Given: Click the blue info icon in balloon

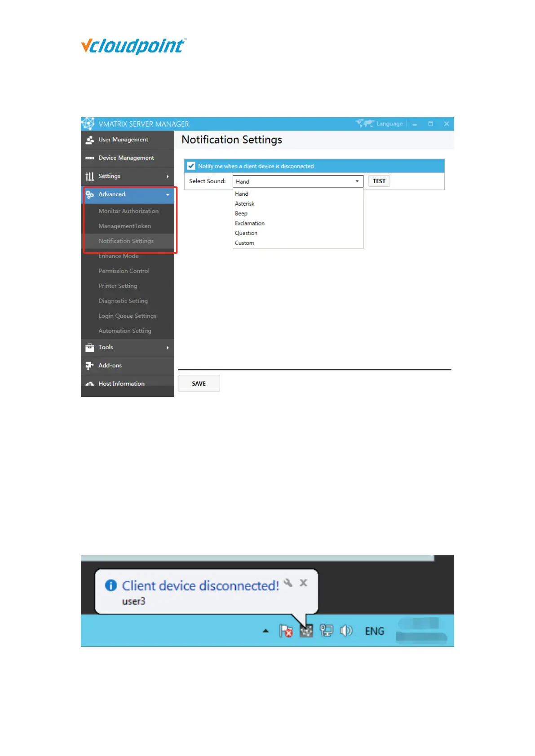Looking at the screenshot, I should pos(111,585).
